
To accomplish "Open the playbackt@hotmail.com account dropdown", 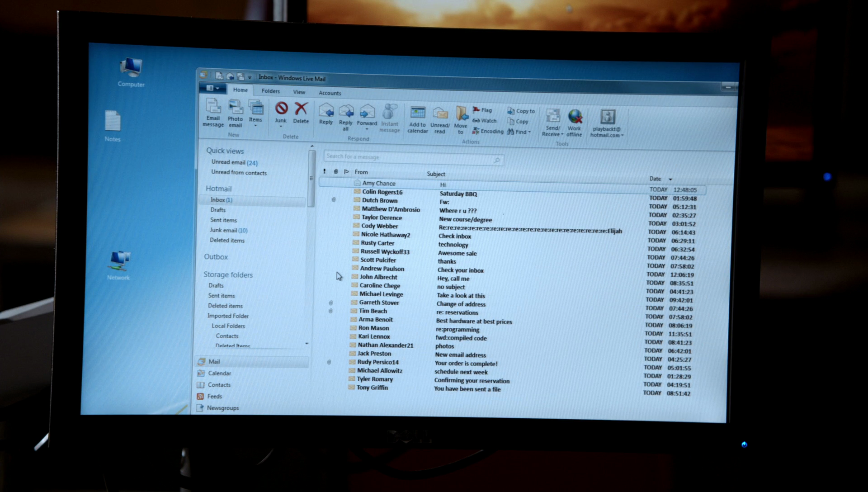I will pyautogui.click(x=622, y=135).
